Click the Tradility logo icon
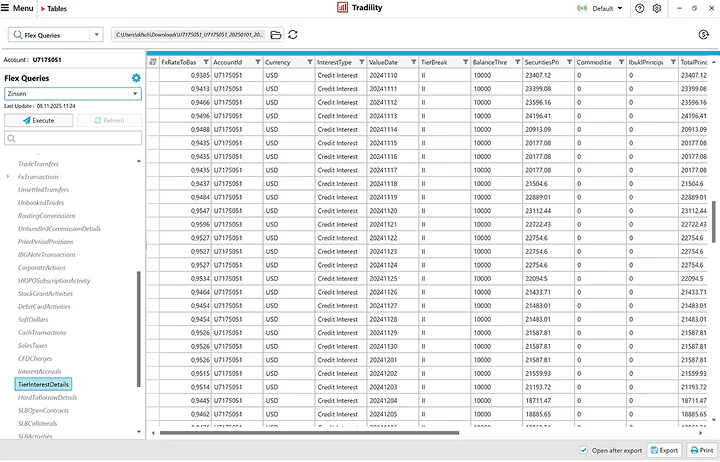 342,7
